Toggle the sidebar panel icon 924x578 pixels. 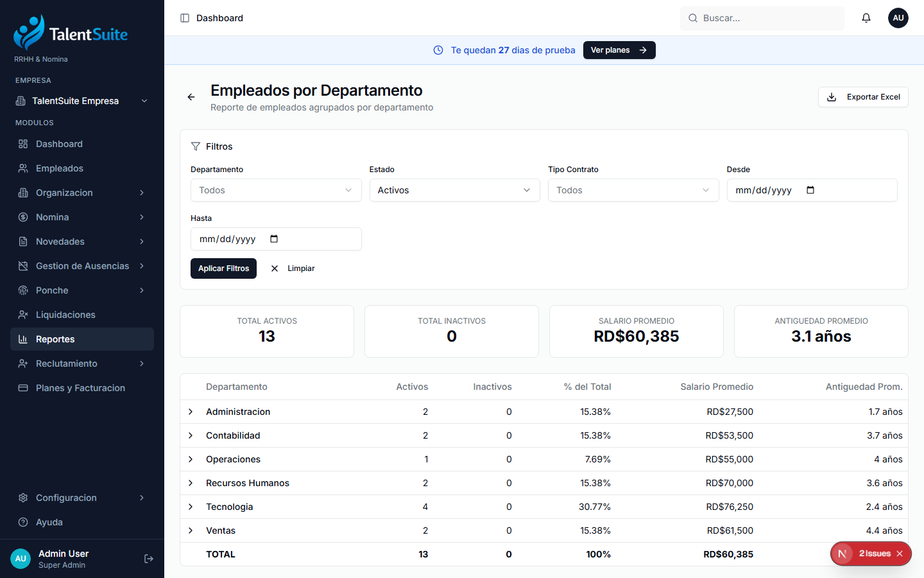(x=185, y=18)
